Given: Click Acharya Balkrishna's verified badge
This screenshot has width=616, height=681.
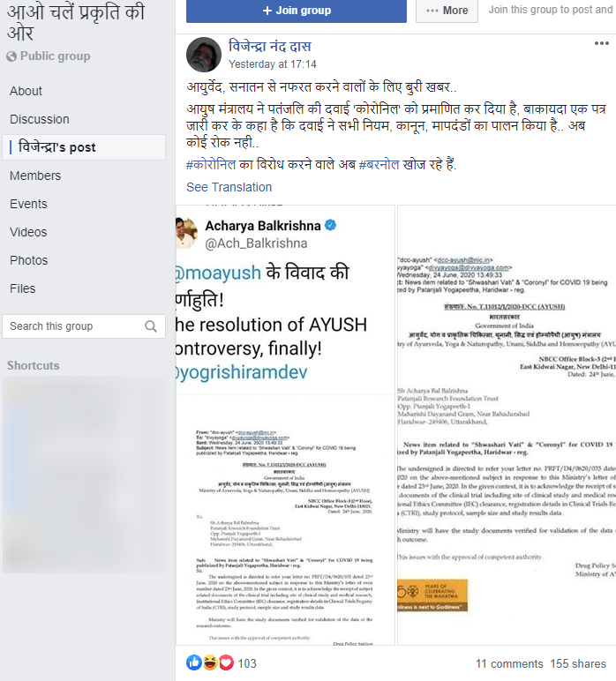Looking at the screenshot, I should click(x=331, y=226).
